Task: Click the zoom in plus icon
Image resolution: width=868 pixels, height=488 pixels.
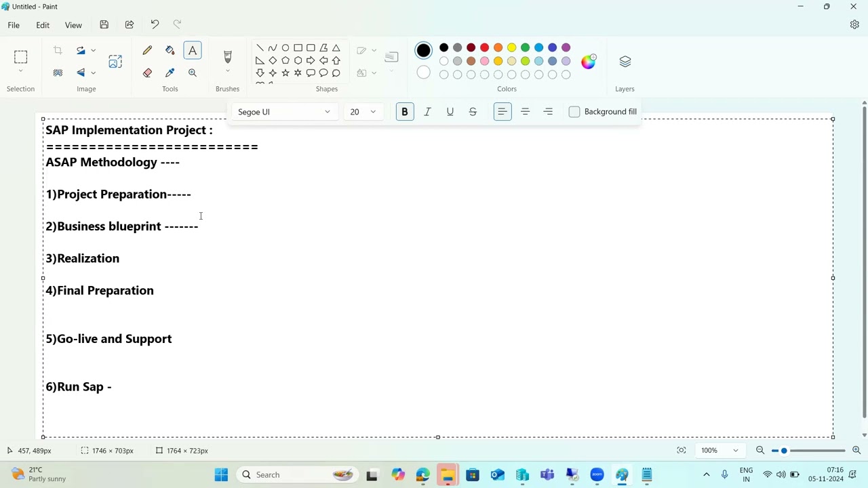Action: click(x=856, y=450)
